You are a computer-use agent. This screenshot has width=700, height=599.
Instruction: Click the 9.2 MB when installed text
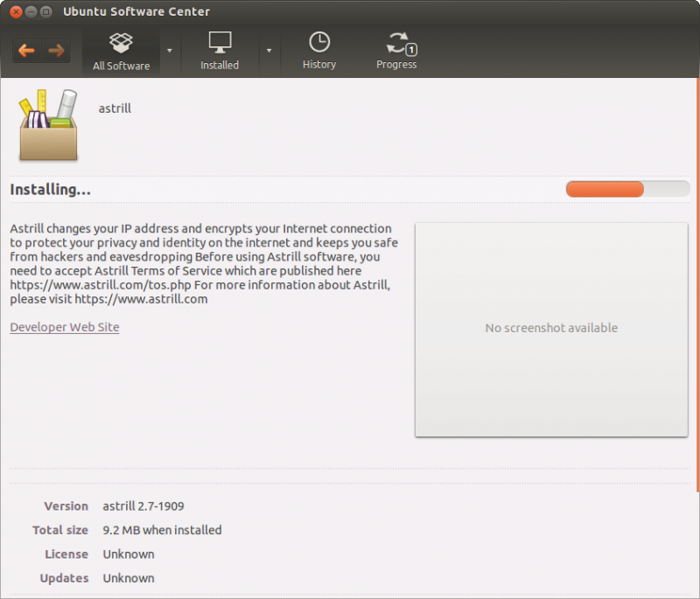click(x=162, y=530)
